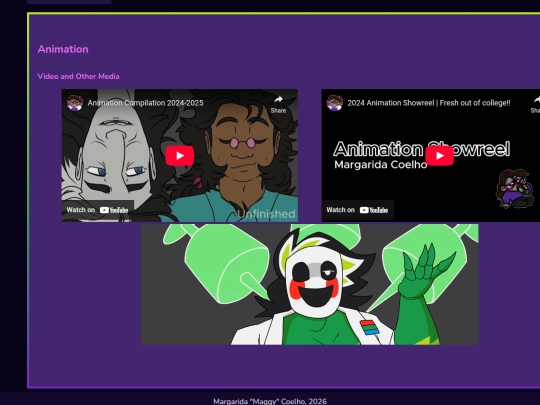
Task: Click the Animation section heading
Action: click(63, 49)
